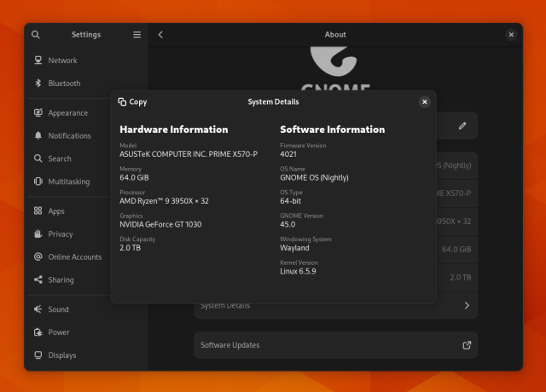
Task: Select the Privacy sidebar item
Action: 68,233
